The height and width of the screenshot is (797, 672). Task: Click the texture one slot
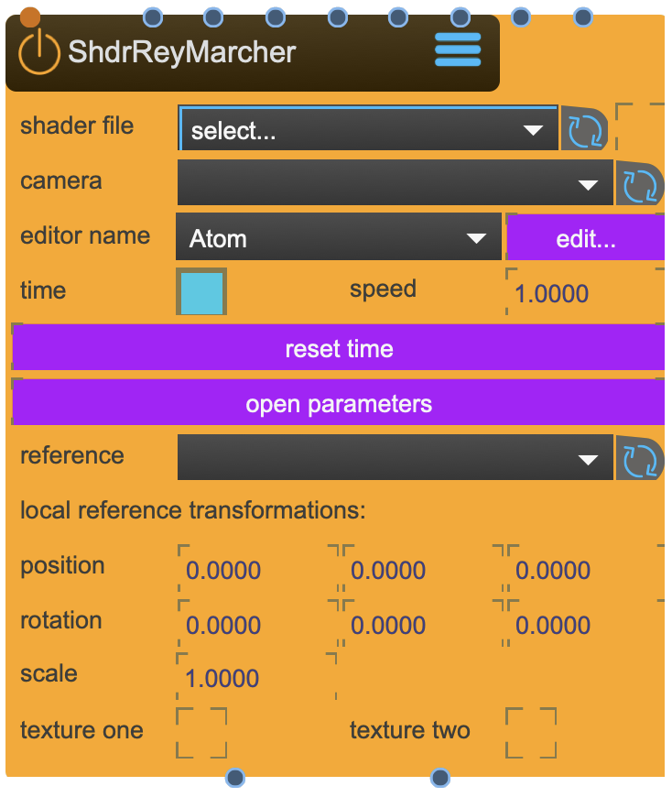tap(201, 732)
